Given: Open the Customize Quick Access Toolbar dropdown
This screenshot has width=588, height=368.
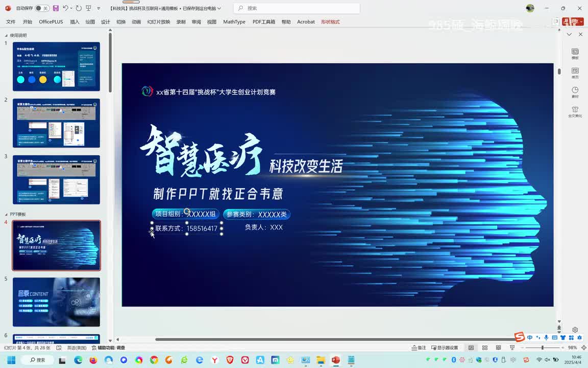Looking at the screenshot, I should point(99,8).
